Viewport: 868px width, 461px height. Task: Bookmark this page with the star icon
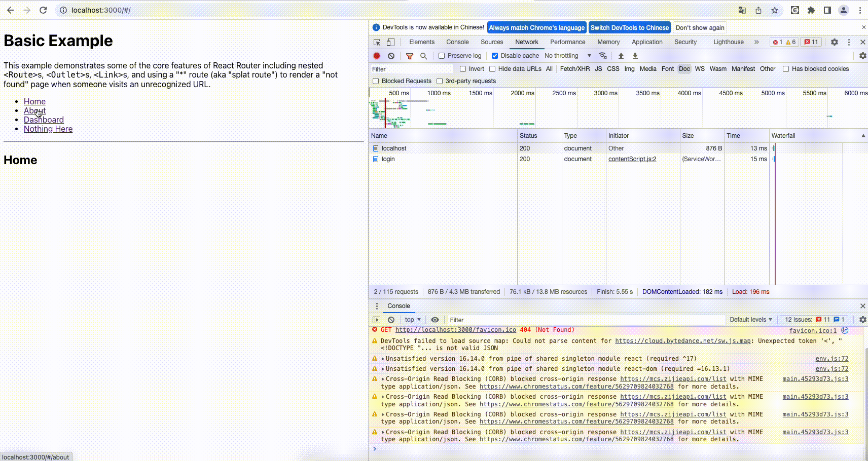coord(775,10)
